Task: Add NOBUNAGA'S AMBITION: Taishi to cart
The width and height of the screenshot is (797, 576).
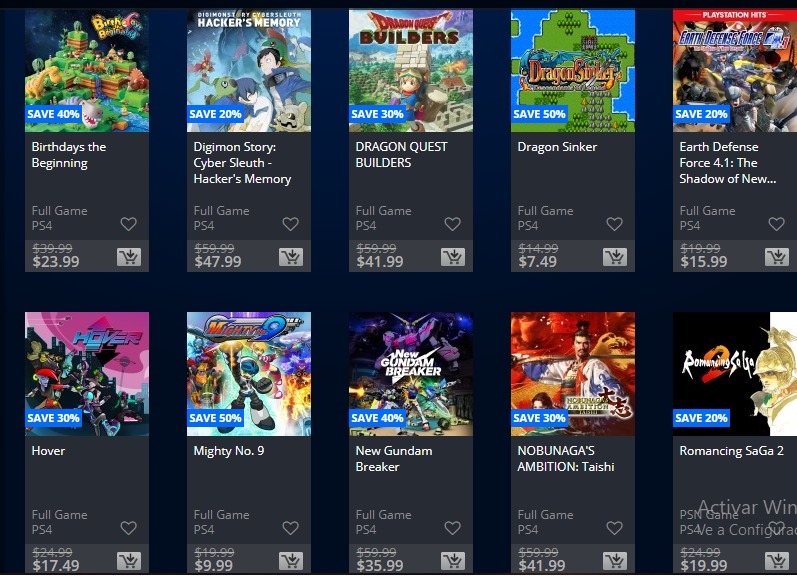Action: point(615,561)
